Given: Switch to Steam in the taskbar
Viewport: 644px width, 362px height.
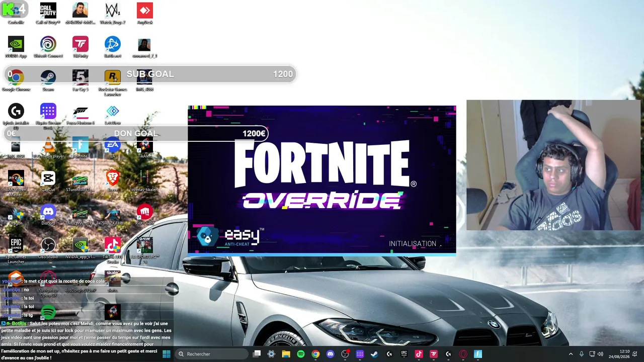Looking at the screenshot, I should [x=374, y=354].
